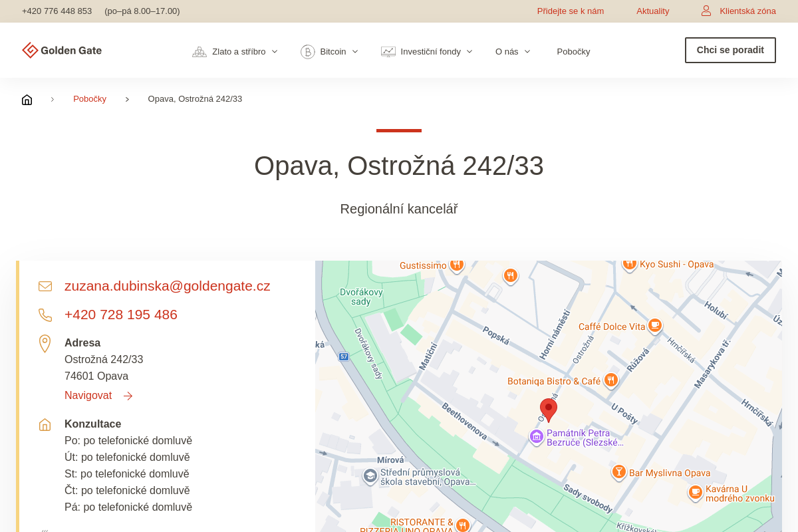This screenshot has width=798, height=532.
Task: Click the location pin icon beside Adresa
Action: 45,344
